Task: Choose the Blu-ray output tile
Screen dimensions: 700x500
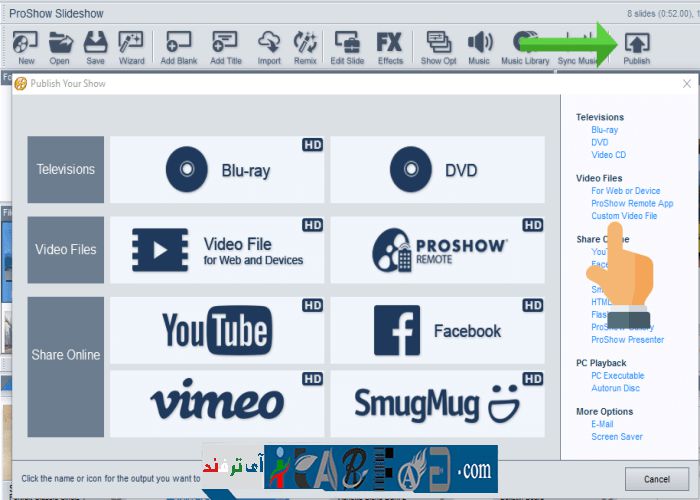Action: pyautogui.click(x=217, y=170)
